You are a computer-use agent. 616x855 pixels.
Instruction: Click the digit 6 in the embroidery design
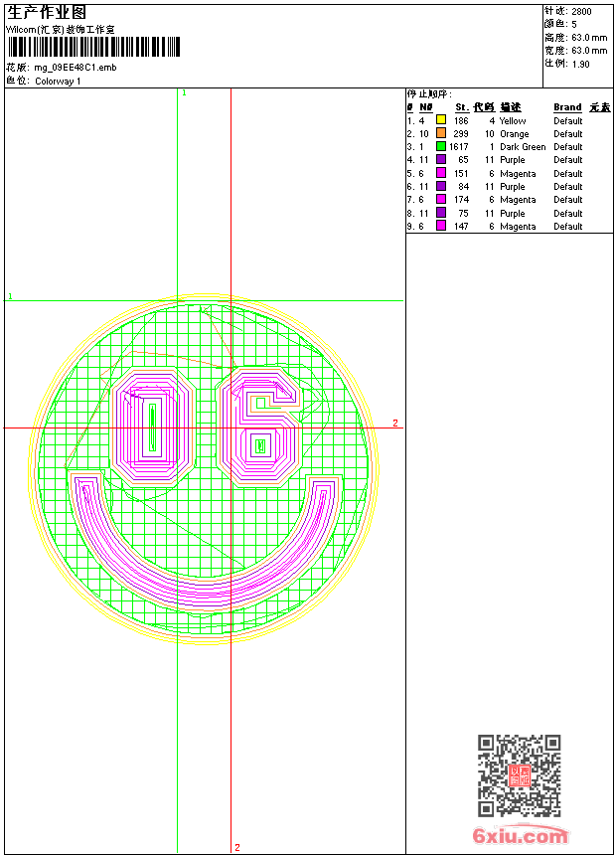click(x=259, y=427)
